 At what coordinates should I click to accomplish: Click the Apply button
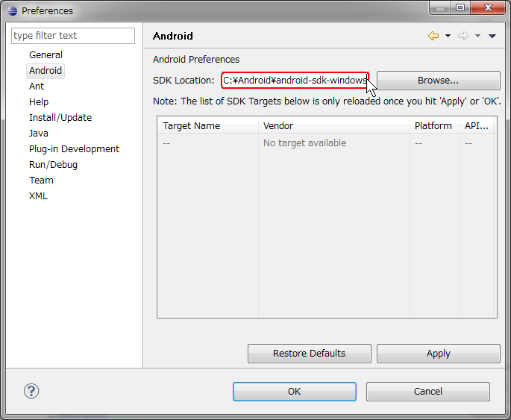[x=439, y=354]
